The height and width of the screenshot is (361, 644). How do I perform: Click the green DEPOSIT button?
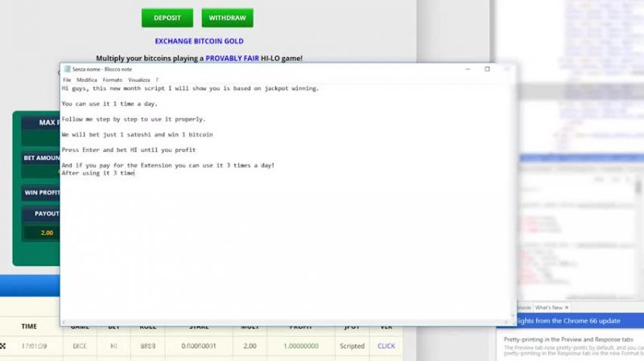coord(167,18)
